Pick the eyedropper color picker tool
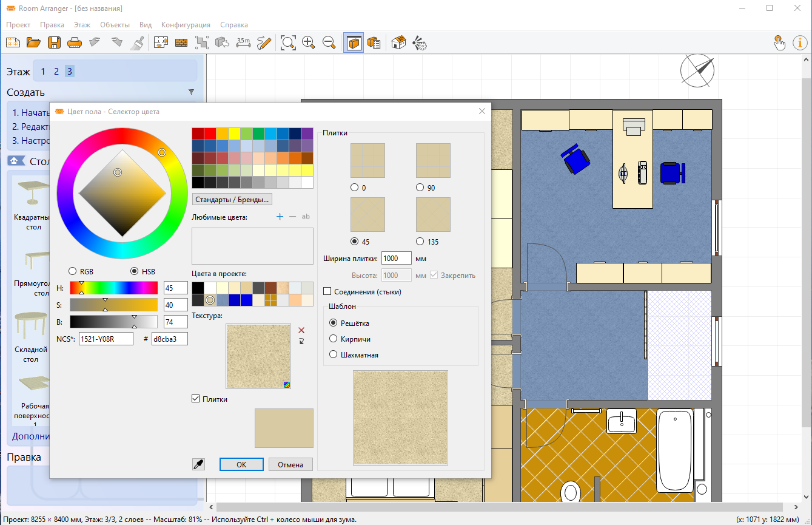The width and height of the screenshot is (812, 525). coord(198,464)
